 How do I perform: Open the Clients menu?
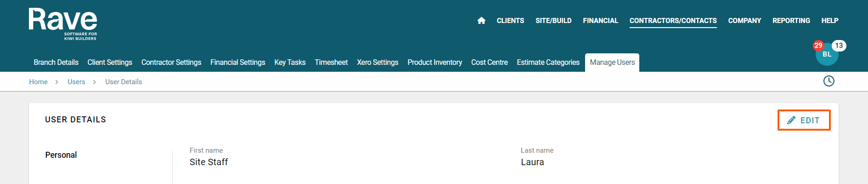click(510, 21)
